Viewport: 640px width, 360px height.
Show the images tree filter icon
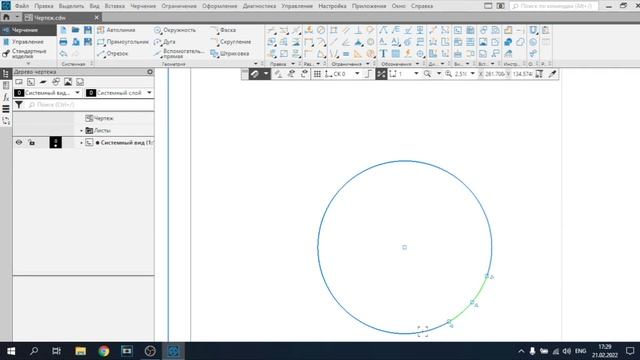pos(68,82)
